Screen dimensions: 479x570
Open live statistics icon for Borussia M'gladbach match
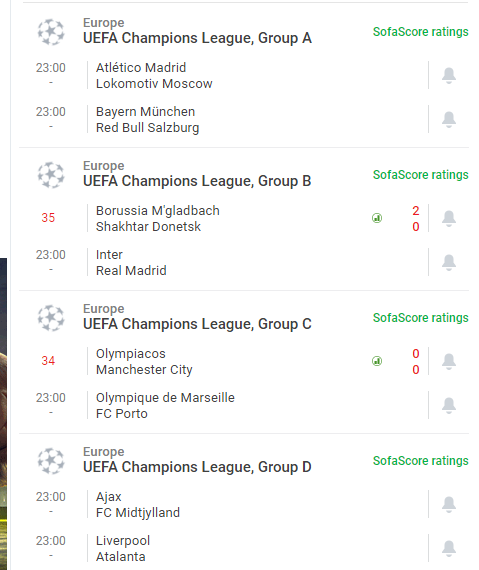point(377,218)
